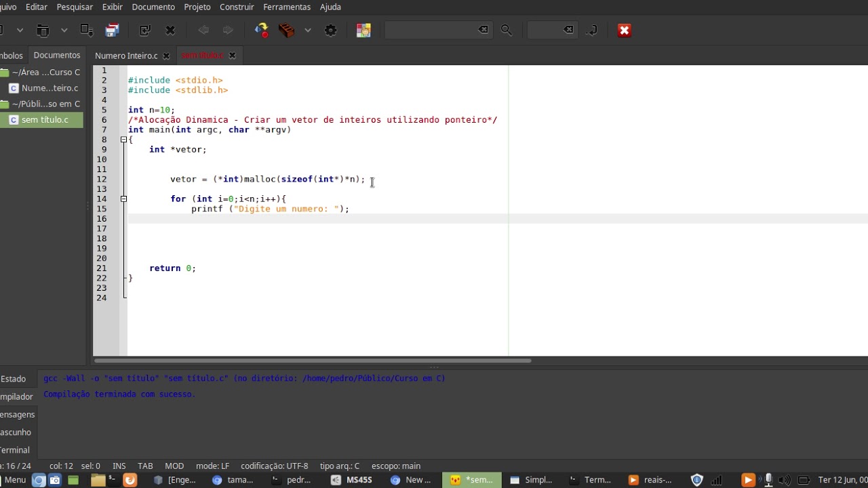This screenshot has width=868, height=488.
Task: Switch to the Numero Inteiro.c tab
Action: [126, 56]
